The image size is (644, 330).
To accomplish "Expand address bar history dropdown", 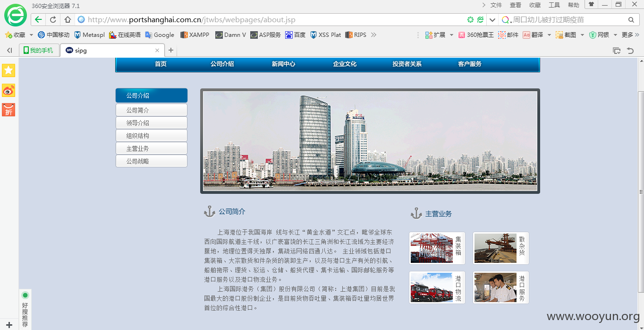I will 492,19.
